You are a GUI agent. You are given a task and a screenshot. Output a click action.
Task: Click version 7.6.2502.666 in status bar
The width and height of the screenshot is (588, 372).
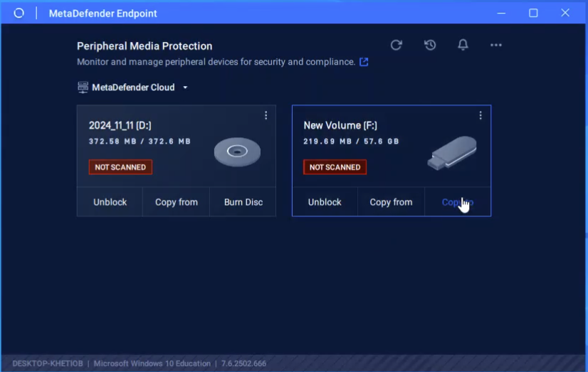[243, 363]
